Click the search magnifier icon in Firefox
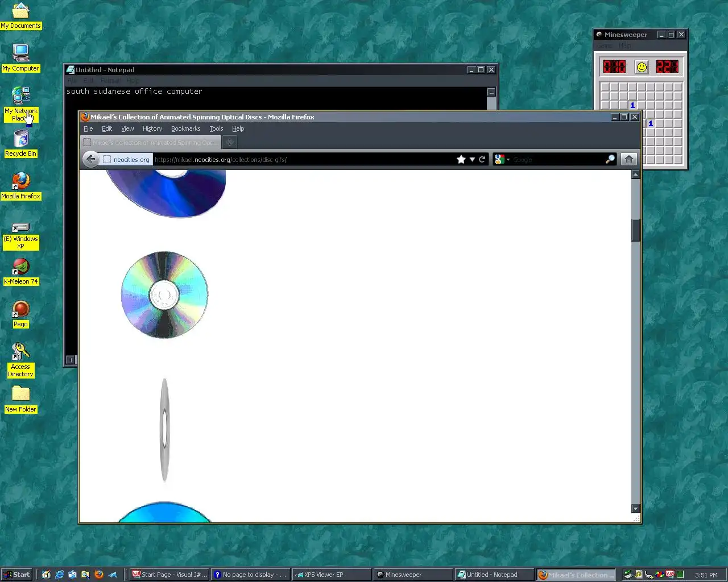Viewport: 728px width, 582px height. tap(610, 160)
